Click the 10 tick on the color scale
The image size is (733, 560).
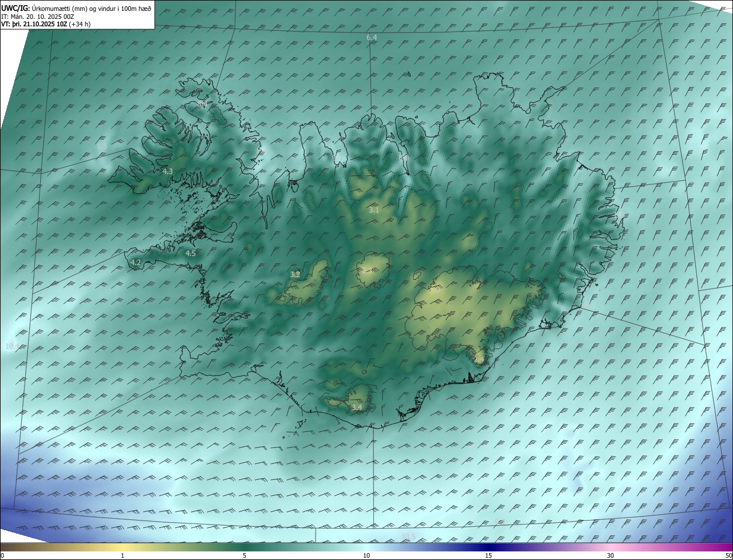coord(366,555)
